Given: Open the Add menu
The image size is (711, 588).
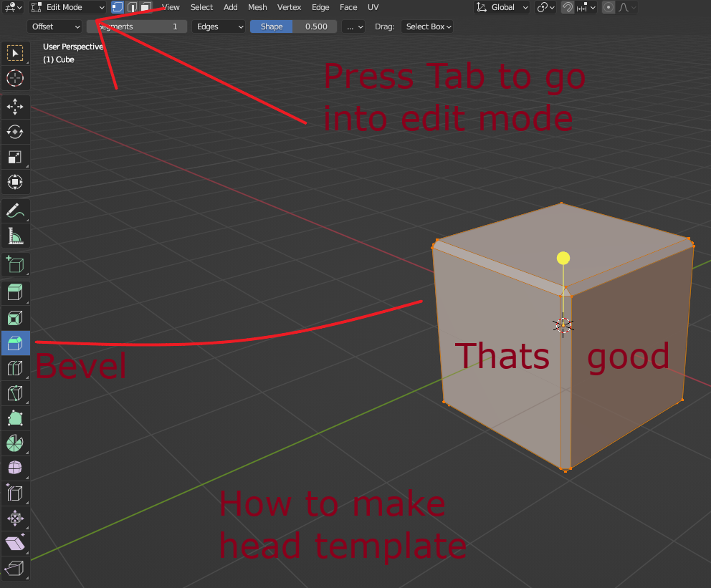Looking at the screenshot, I should pos(230,7).
